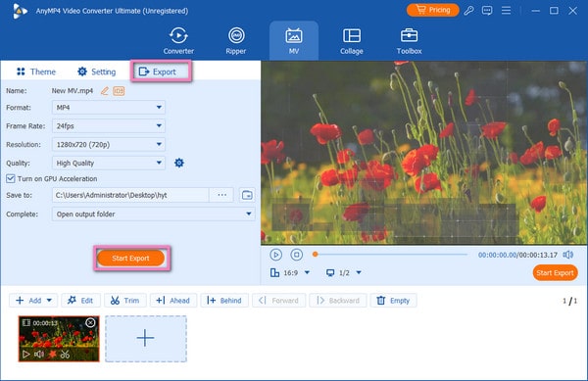Switch to the Setting tab
This screenshot has width=588, height=381.
click(x=97, y=71)
